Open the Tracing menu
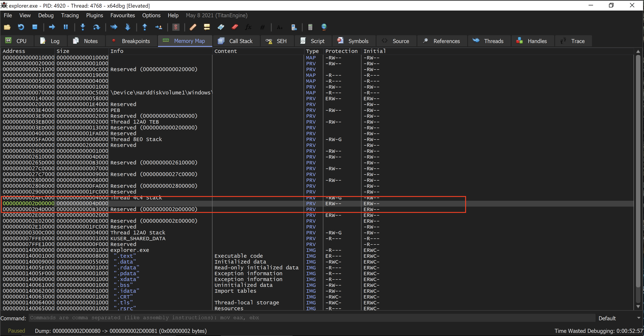 coord(70,15)
